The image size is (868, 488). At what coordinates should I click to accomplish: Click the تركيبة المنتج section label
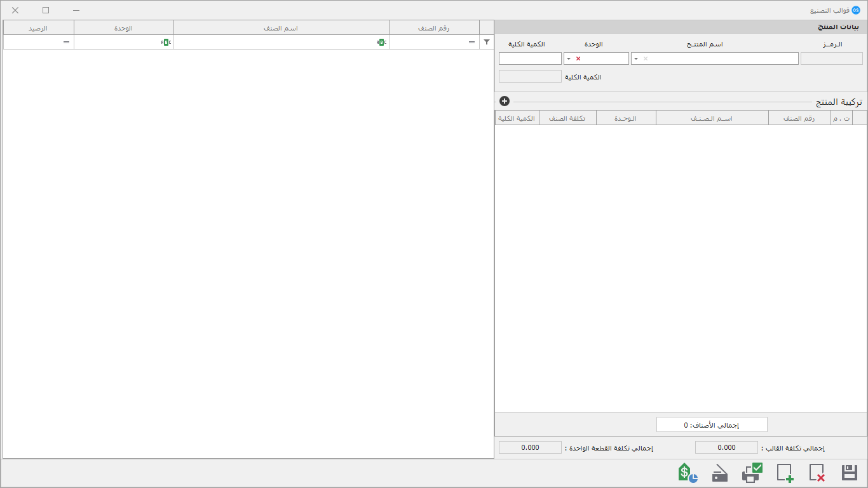point(839,102)
